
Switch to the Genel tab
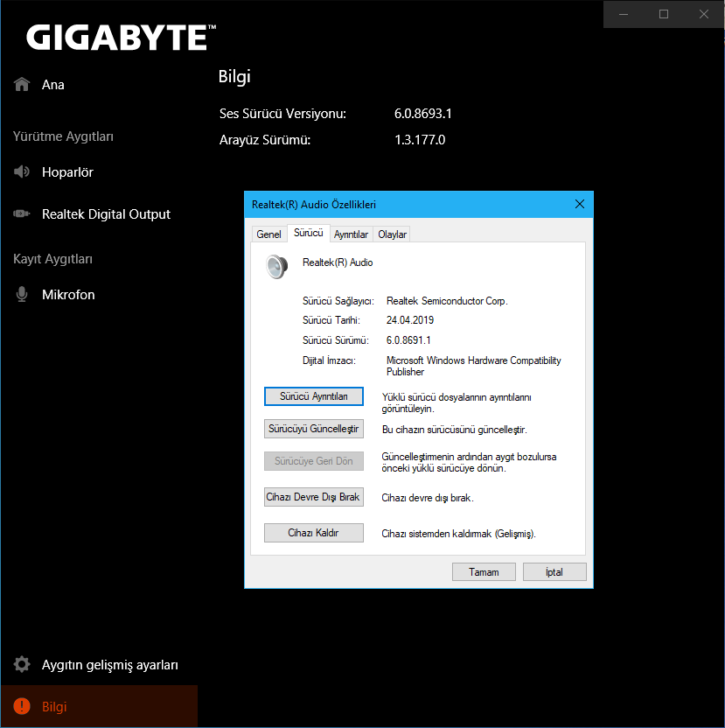(268, 234)
